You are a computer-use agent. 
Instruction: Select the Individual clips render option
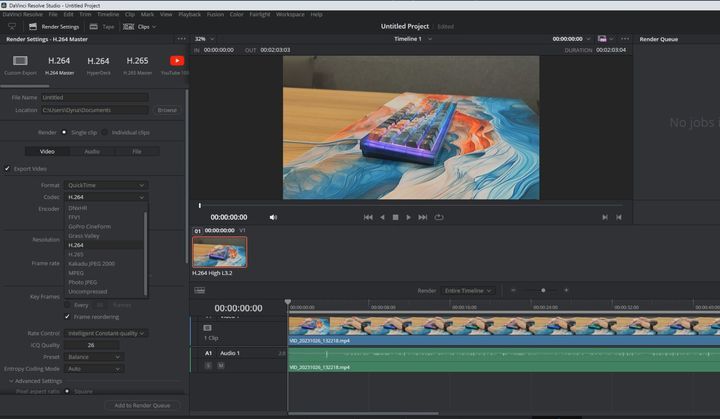pos(105,132)
